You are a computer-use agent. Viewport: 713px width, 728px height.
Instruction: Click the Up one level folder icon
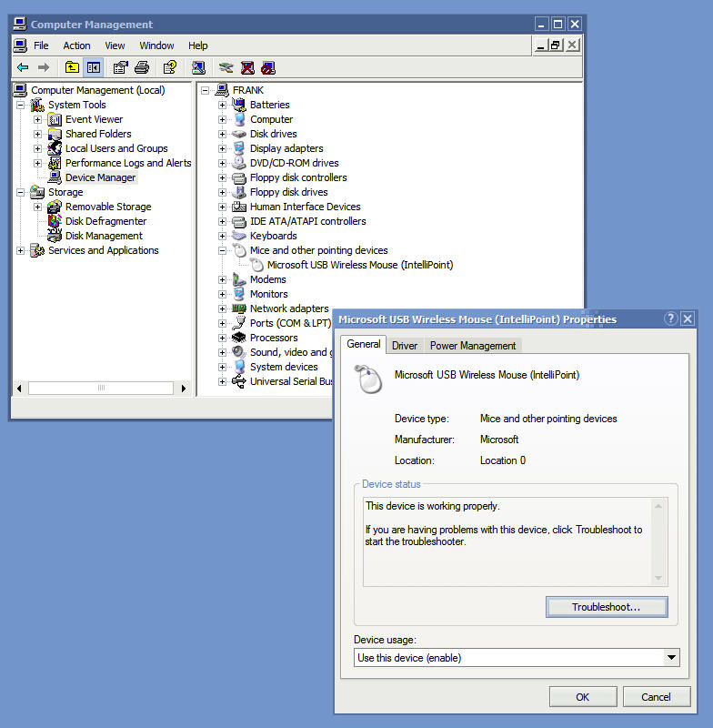tap(72, 67)
